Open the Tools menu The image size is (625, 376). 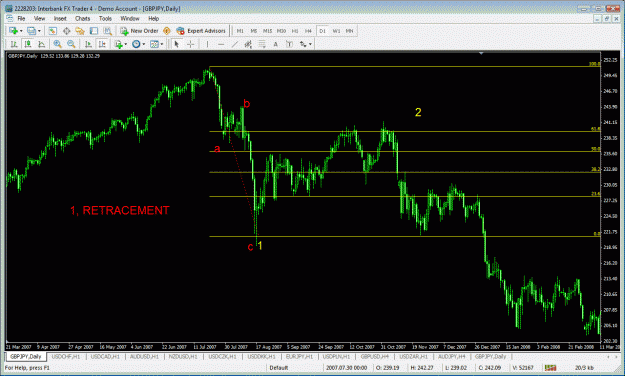(x=105, y=18)
